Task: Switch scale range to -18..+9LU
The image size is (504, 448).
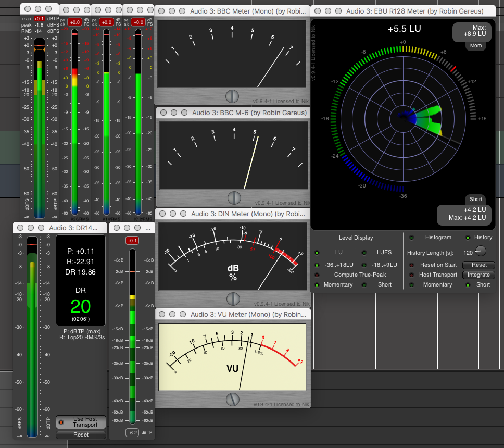Action: [x=384, y=265]
